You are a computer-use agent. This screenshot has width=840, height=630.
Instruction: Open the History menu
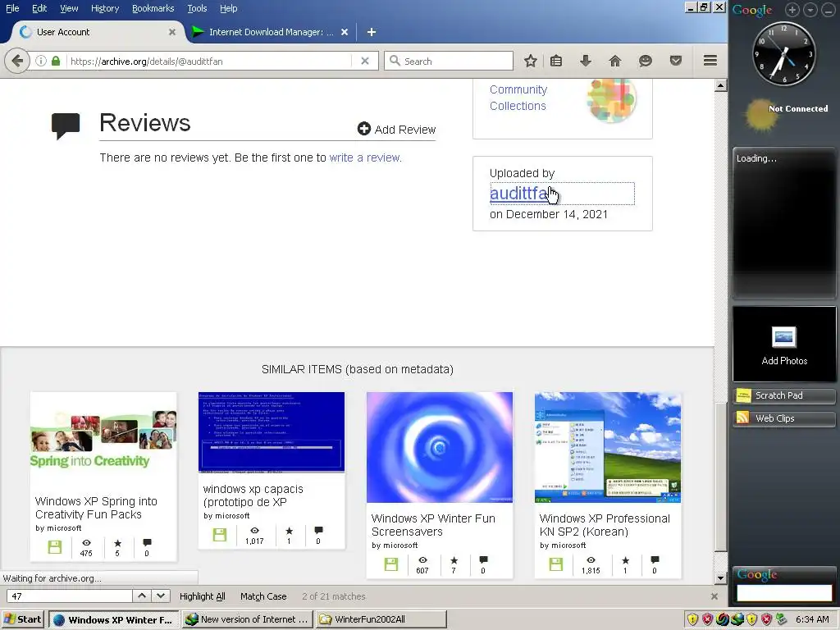coord(105,8)
